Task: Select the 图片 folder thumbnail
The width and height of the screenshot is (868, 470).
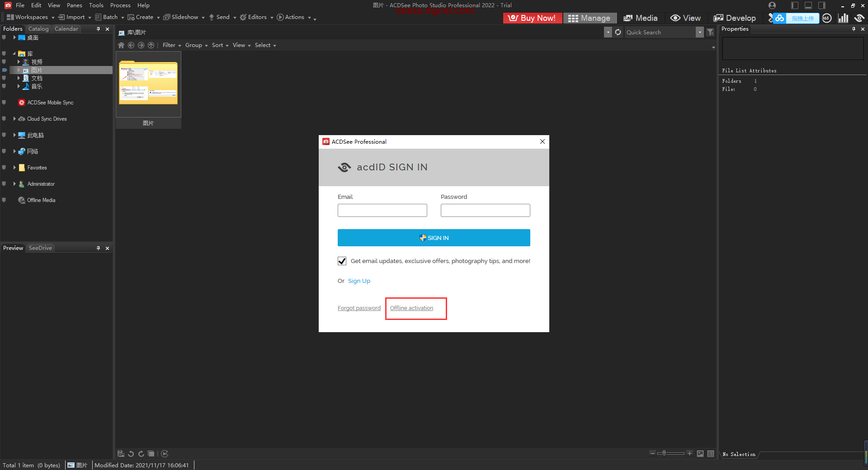Action: coord(148,89)
